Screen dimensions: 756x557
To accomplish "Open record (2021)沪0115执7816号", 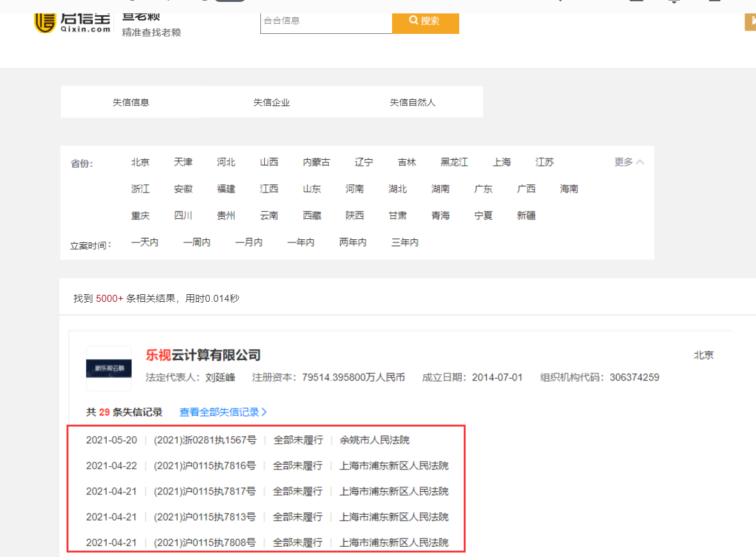I will click(x=205, y=466).
